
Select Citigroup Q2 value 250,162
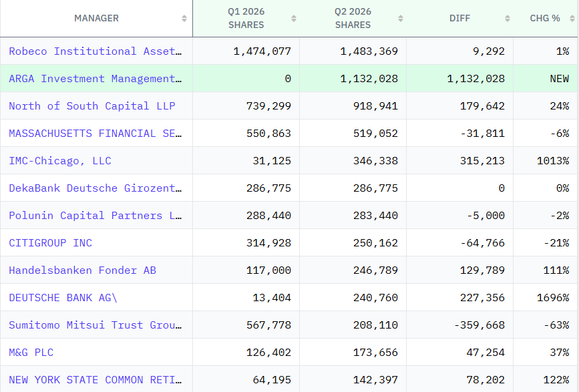pos(375,243)
